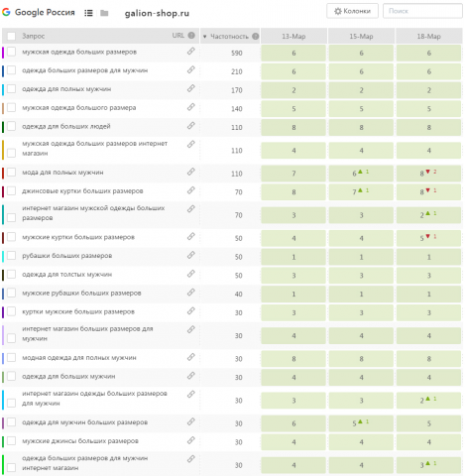Viewport: 465px width, 476px height.
Task: Click the Частотность help icon
Action: 256,36
